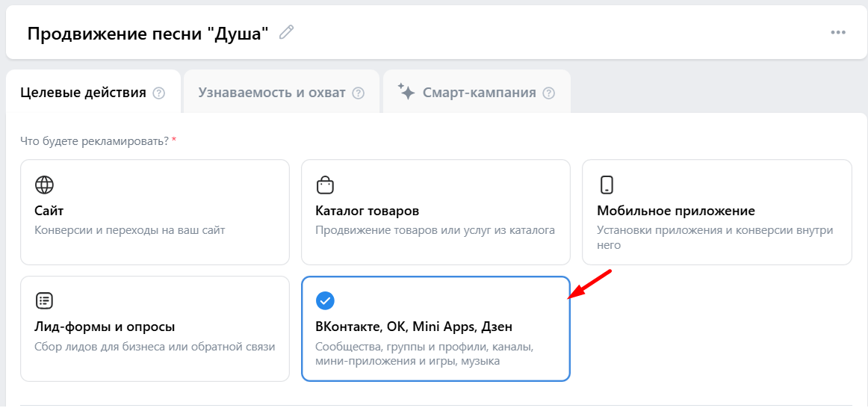Click the phone icon for Мобильное приложение

(x=607, y=185)
